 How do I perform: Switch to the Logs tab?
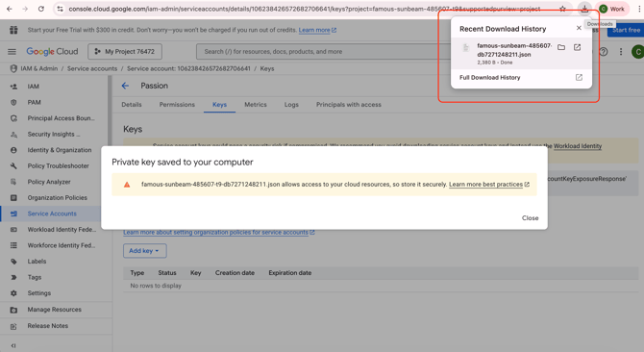click(291, 105)
